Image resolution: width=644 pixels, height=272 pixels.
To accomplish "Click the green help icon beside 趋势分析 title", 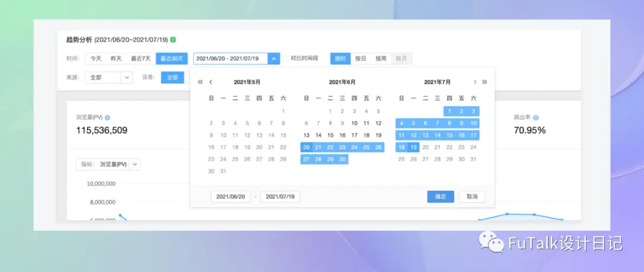I will tap(174, 40).
